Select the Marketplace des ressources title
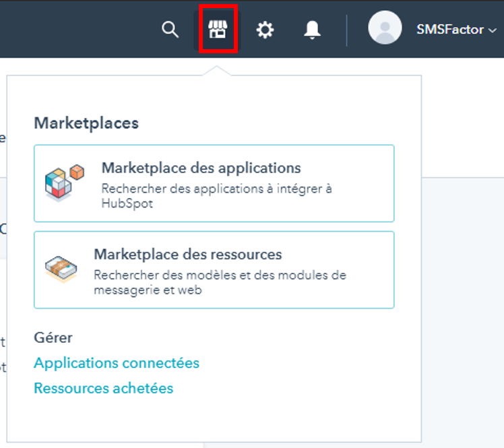This screenshot has height=448, width=504. tap(188, 254)
